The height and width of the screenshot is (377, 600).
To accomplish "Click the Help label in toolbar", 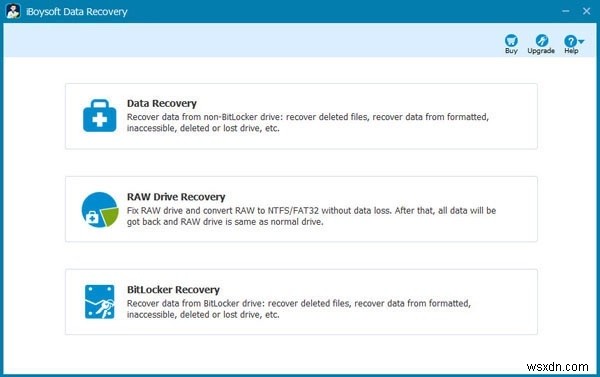I will point(571,51).
